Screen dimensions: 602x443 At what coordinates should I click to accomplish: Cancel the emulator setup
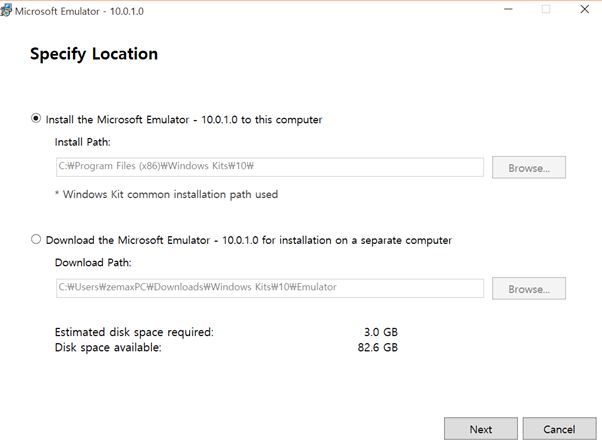(x=559, y=429)
